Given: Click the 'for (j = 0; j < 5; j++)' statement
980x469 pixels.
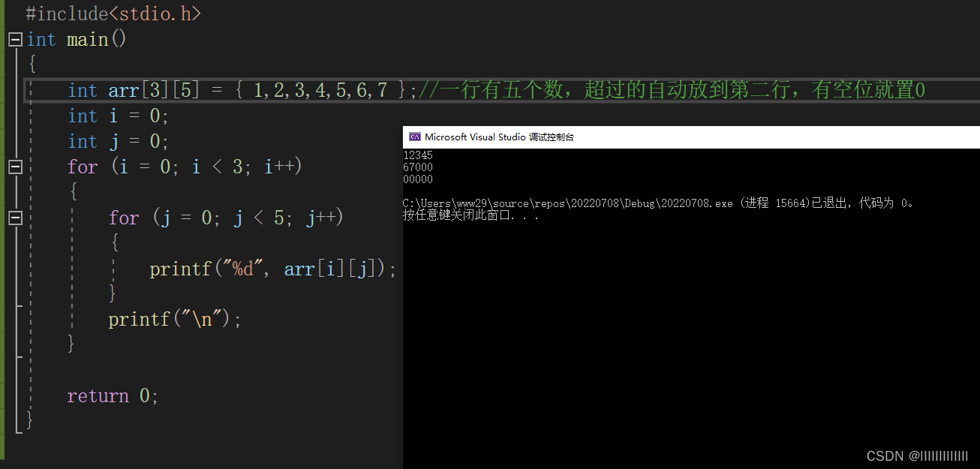Looking at the screenshot, I should pyautogui.click(x=226, y=218).
